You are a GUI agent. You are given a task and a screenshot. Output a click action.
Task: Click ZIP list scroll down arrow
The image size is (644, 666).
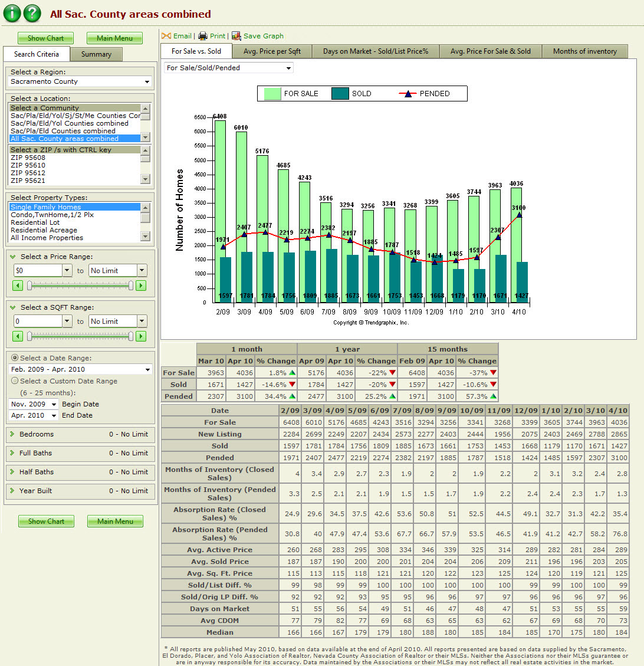[146, 179]
